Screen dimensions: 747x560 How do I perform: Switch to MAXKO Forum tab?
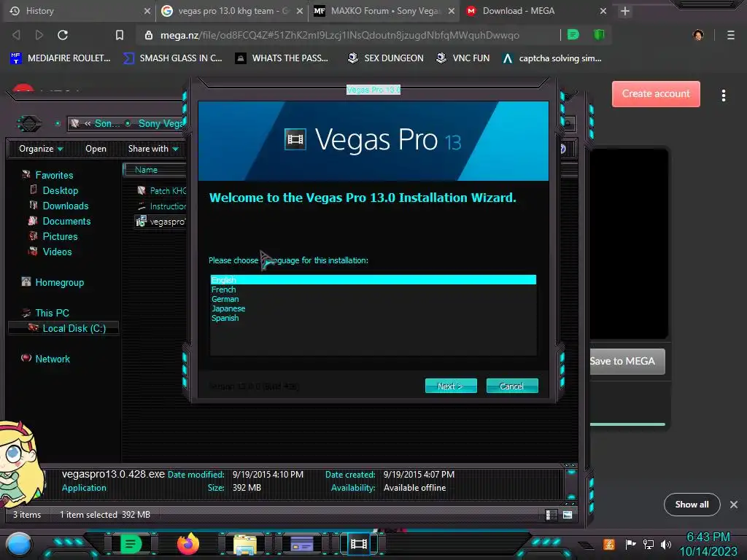coord(384,11)
